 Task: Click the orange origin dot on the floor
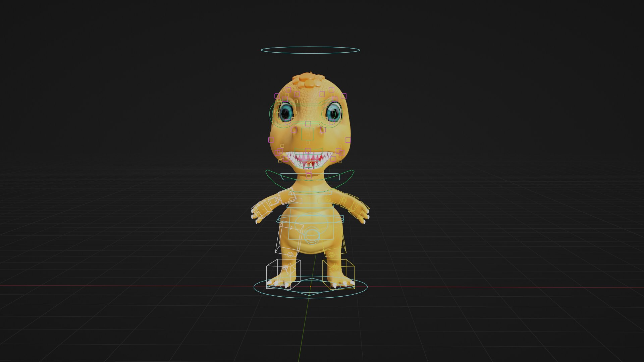click(311, 286)
